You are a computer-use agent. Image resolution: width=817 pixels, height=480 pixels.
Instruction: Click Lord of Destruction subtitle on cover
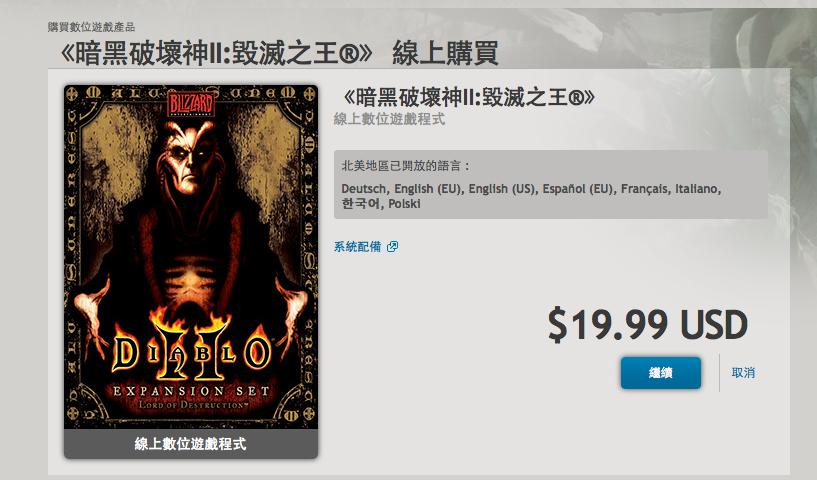[193, 404]
